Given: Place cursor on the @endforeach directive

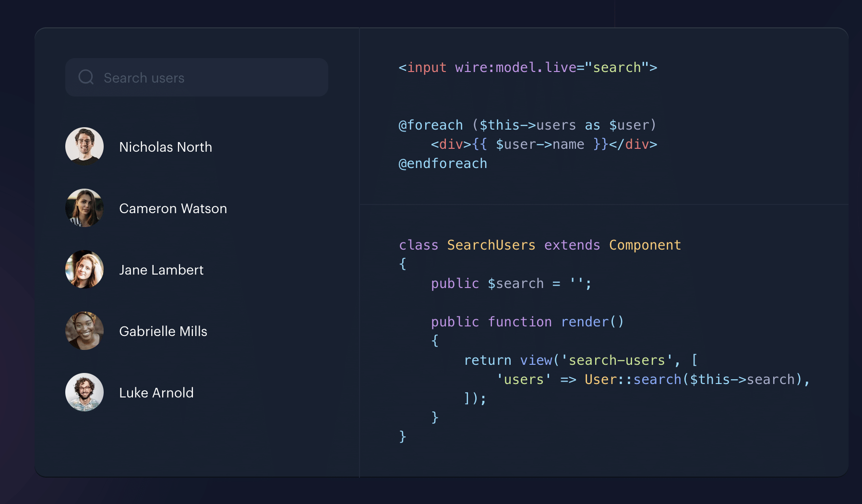Looking at the screenshot, I should click(x=443, y=164).
